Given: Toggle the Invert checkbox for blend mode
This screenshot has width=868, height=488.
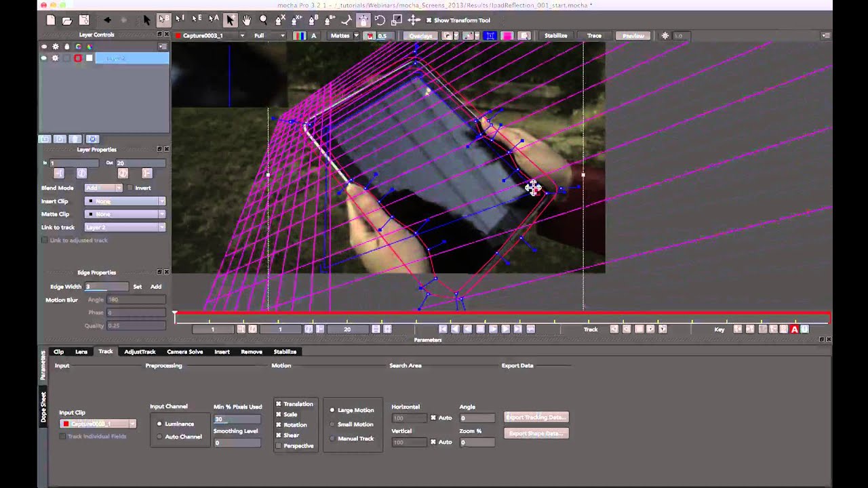Looking at the screenshot, I should pyautogui.click(x=130, y=188).
